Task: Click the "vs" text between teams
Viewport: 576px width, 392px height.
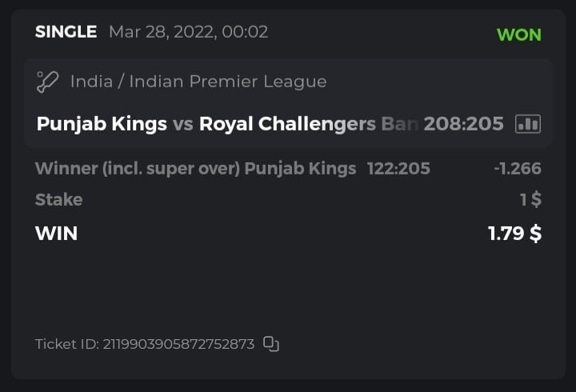Action: point(183,124)
